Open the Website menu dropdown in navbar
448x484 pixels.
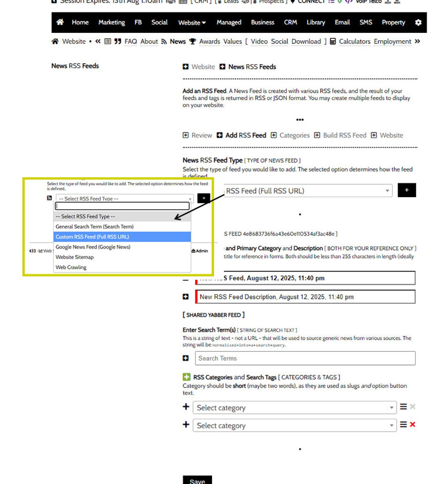coord(192,23)
